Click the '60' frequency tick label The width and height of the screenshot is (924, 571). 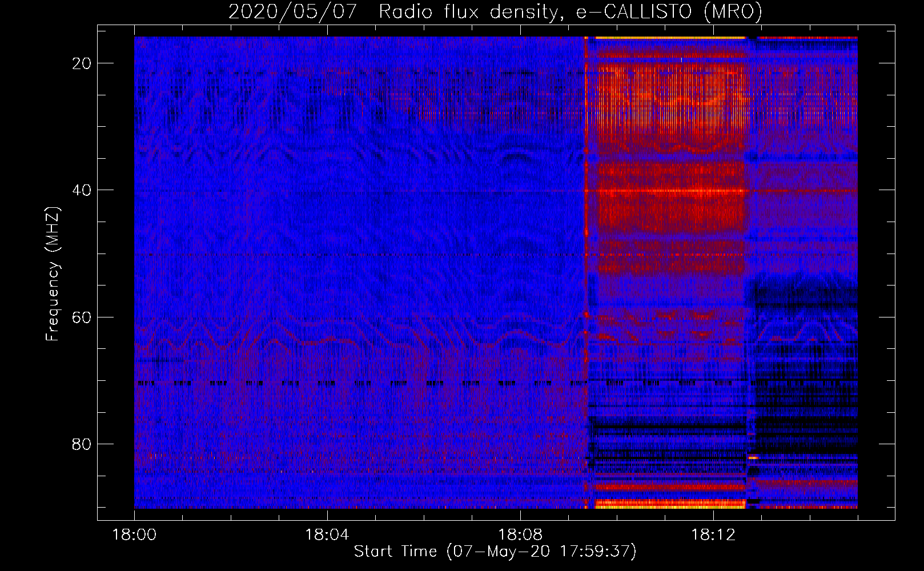[x=82, y=317]
